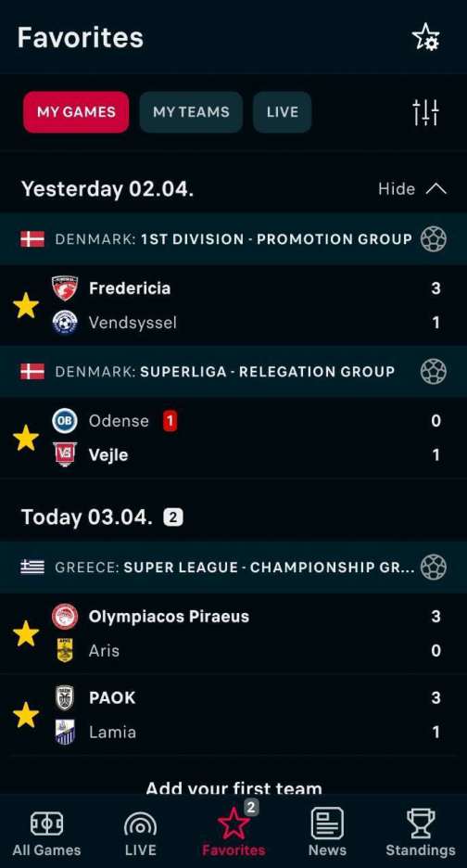
Task: Select the MY GAMES tab
Action: pos(76,112)
